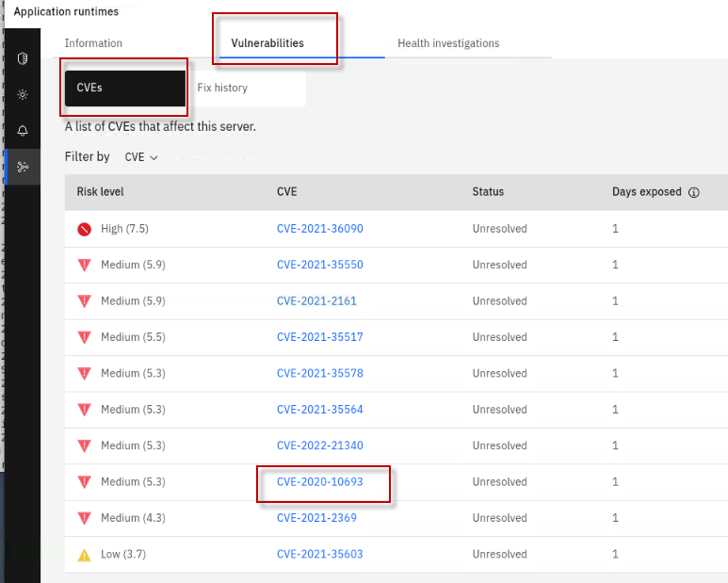Switch to Fix history view

click(222, 88)
